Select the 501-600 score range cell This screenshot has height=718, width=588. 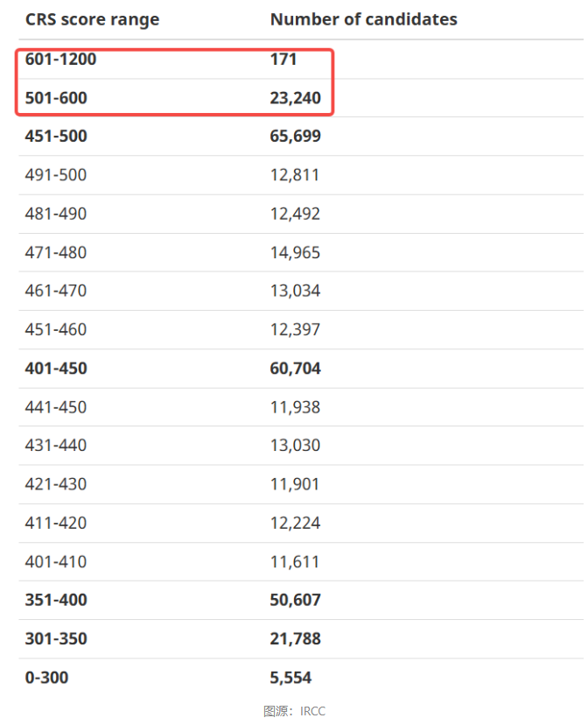[x=56, y=98]
